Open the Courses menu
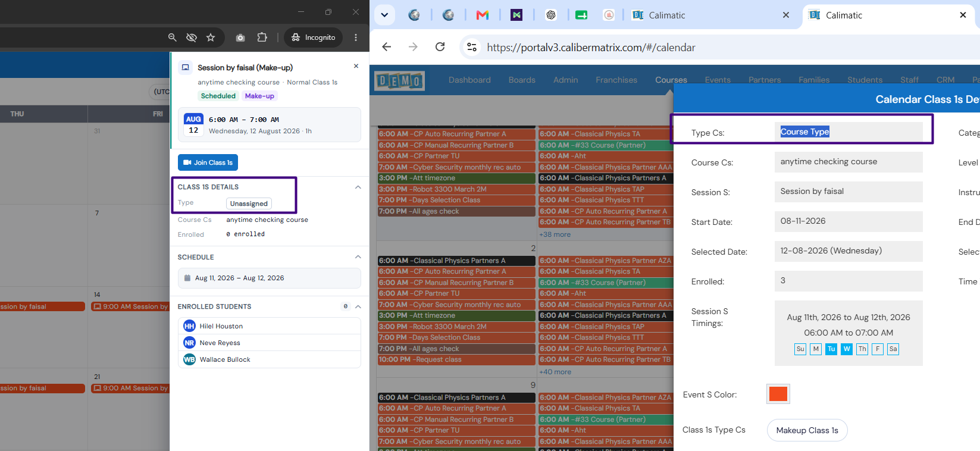The width and height of the screenshot is (980, 451). pyautogui.click(x=671, y=80)
